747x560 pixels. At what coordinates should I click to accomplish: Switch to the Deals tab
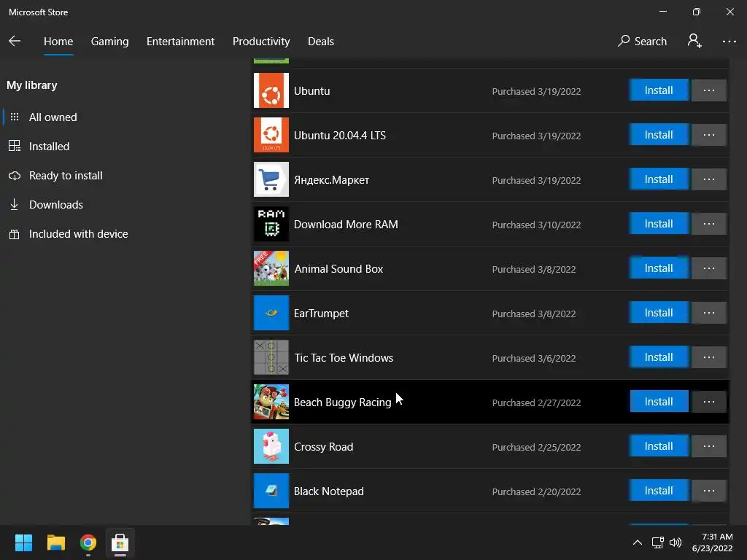coord(321,42)
